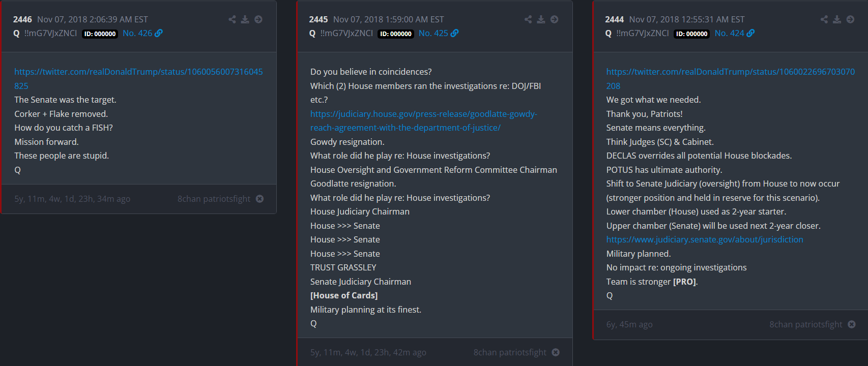Click circled X icon in post 2446 footer
The width and height of the screenshot is (868, 366).
point(259,199)
